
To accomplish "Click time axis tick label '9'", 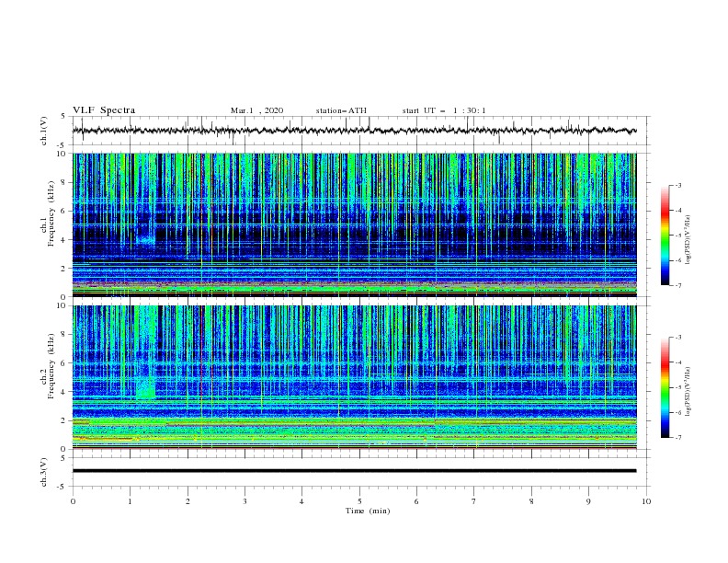I will point(588,501).
